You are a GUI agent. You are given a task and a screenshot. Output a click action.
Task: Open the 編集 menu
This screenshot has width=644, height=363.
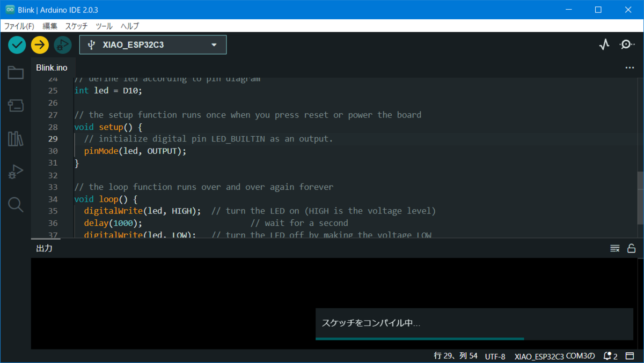pyautogui.click(x=50, y=26)
